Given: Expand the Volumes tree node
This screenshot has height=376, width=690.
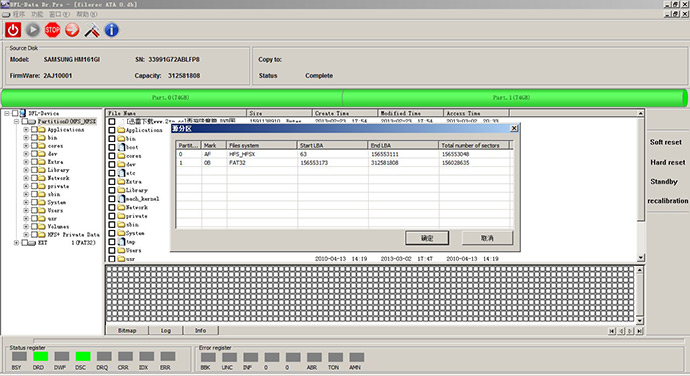Looking at the screenshot, I should click(26, 226).
